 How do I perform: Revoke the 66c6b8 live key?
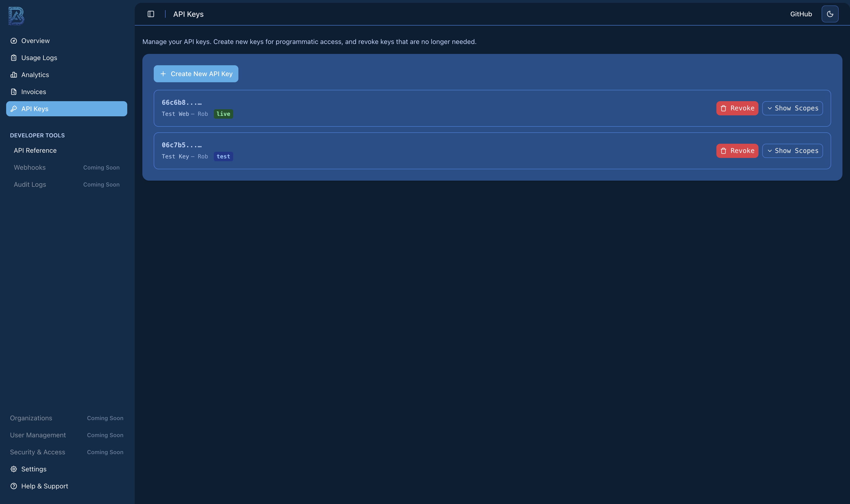coord(737,108)
